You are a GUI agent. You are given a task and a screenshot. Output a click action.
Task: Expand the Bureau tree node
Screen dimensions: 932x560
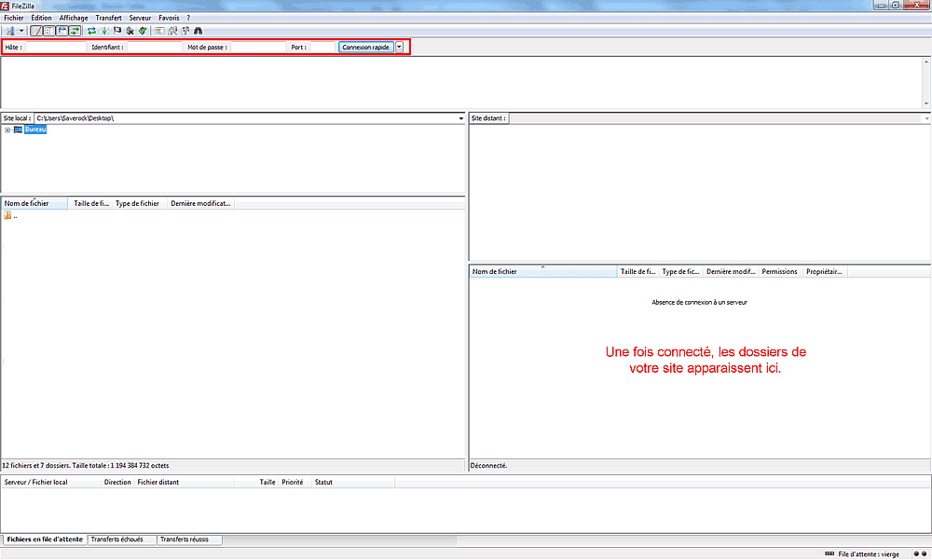coord(7,130)
